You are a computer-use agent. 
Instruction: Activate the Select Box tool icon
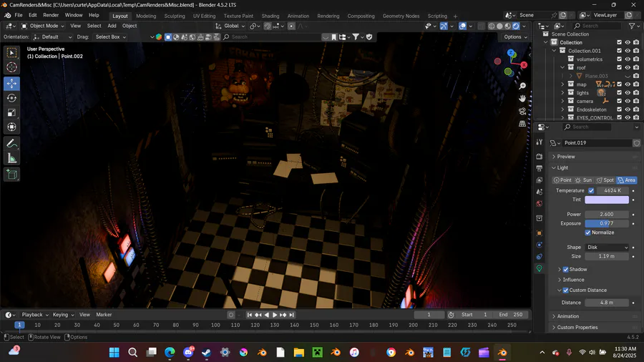pyautogui.click(x=11, y=52)
